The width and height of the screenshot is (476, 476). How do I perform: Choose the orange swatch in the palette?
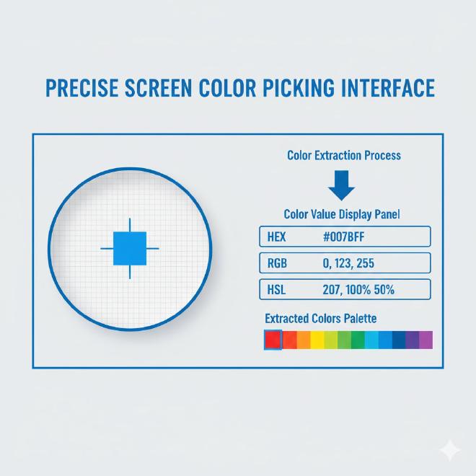304,340
